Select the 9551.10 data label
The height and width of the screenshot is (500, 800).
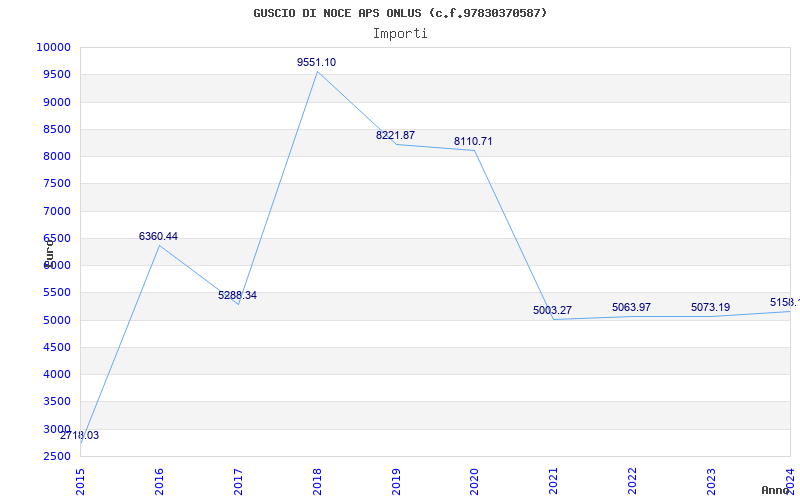[x=316, y=62]
